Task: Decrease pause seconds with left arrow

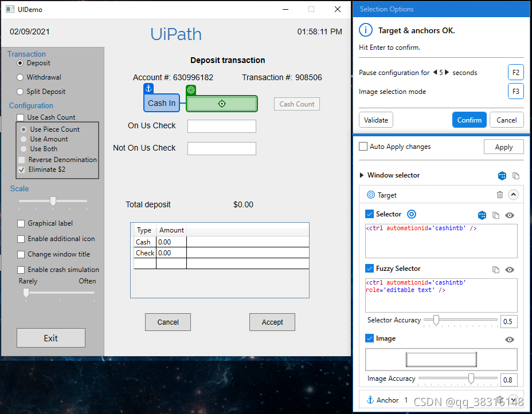Action: point(435,72)
